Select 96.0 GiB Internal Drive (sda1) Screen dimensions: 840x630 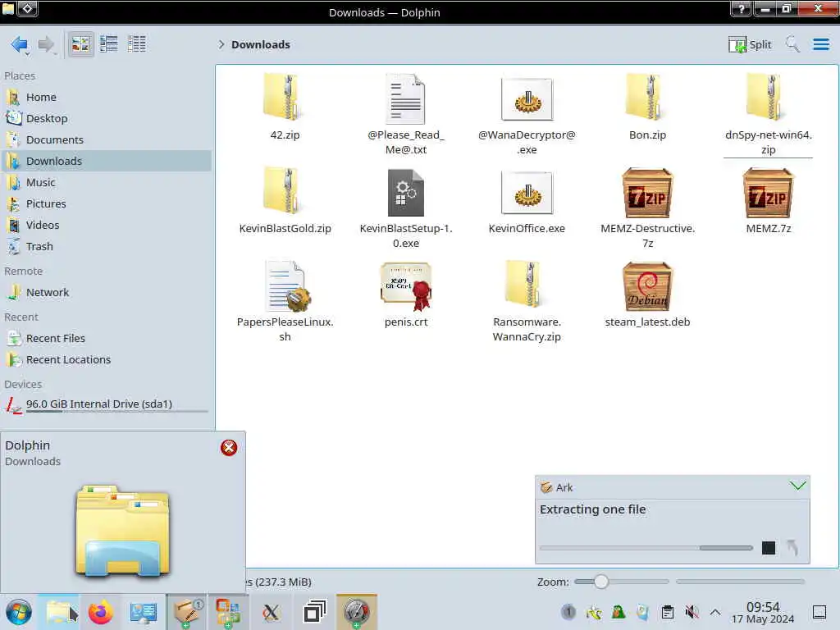tap(106, 405)
